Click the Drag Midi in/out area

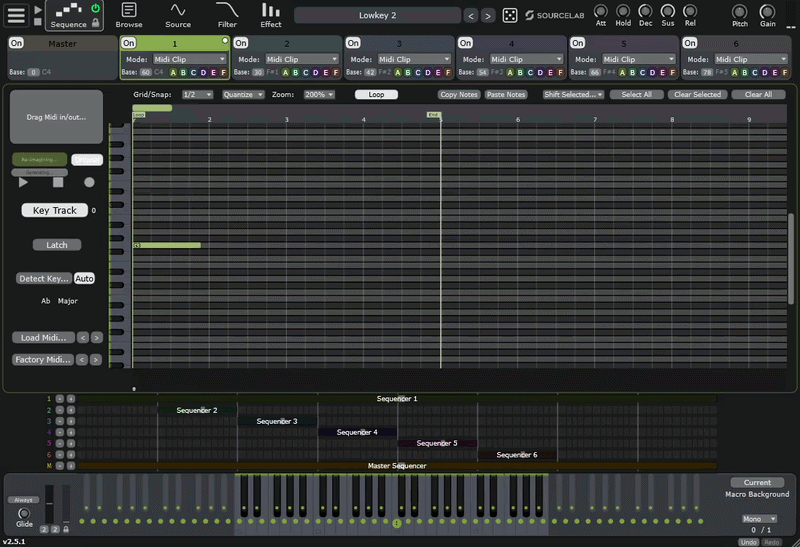[56, 117]
